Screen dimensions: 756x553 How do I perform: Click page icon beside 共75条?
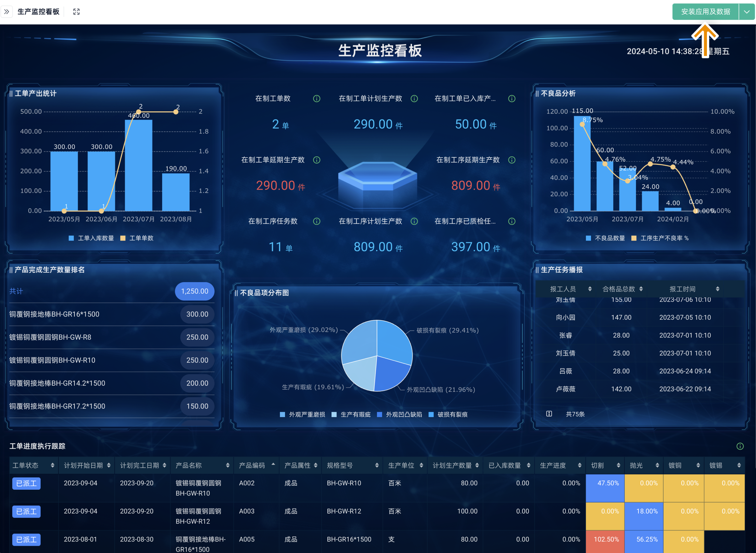(x=549, y=414)
